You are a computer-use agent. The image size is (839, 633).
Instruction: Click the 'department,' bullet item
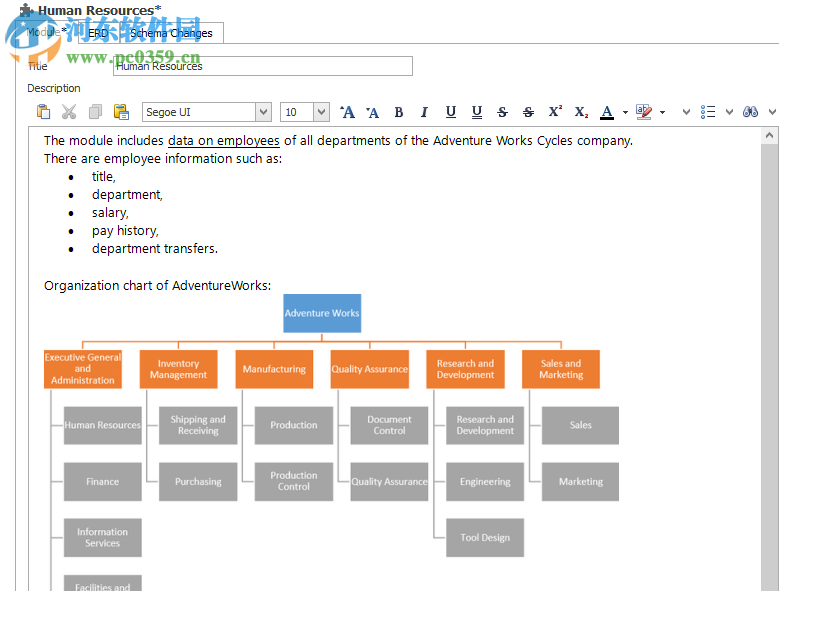127,195
